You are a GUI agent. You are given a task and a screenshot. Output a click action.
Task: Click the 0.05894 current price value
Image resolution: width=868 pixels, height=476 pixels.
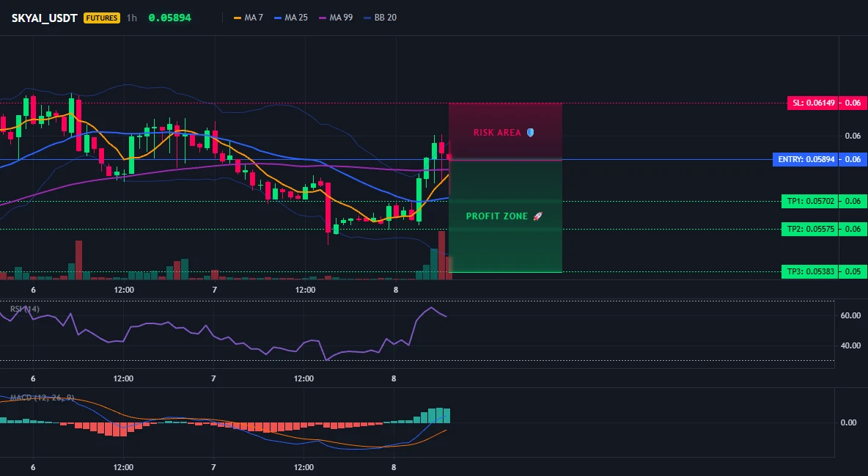point(170,18)
